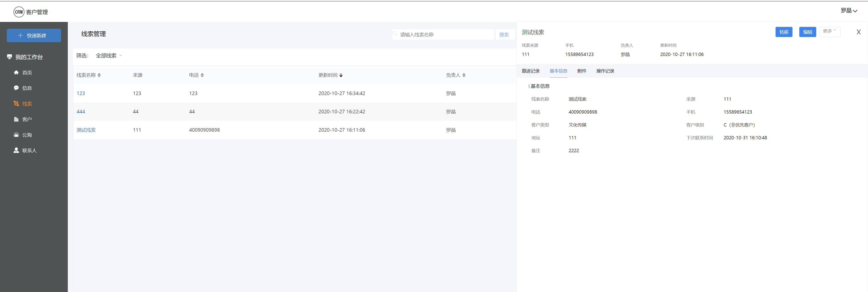This screenshot has width=868, height=292.
Task: Open the 客户 building icon
Action: coord(16,119)
